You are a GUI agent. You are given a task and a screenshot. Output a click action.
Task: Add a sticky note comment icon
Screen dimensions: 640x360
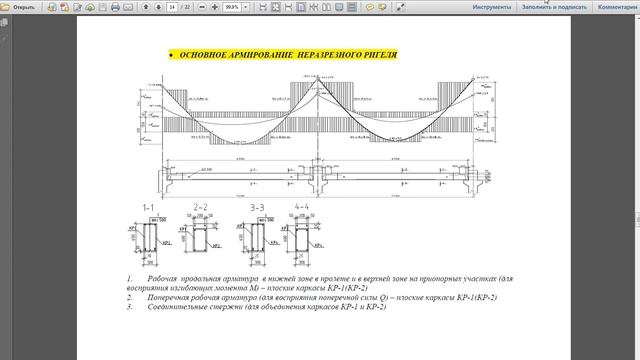[x=369, y=7]
